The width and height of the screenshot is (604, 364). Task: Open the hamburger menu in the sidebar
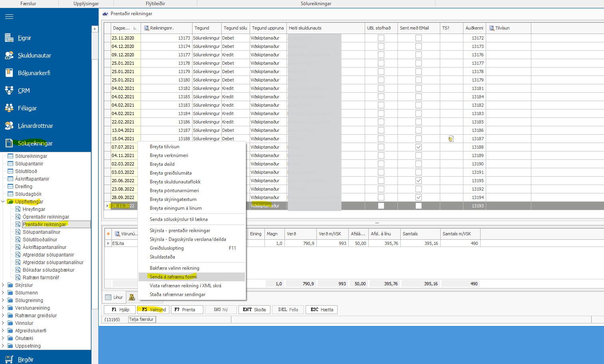click(x=9, y=16)
